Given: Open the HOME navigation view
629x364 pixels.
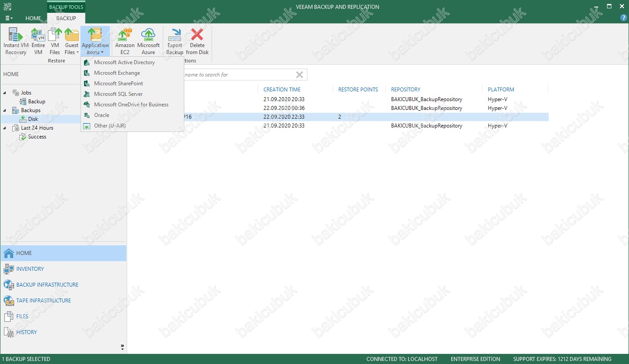Looking at the screenshot, I should pos(63,253).
